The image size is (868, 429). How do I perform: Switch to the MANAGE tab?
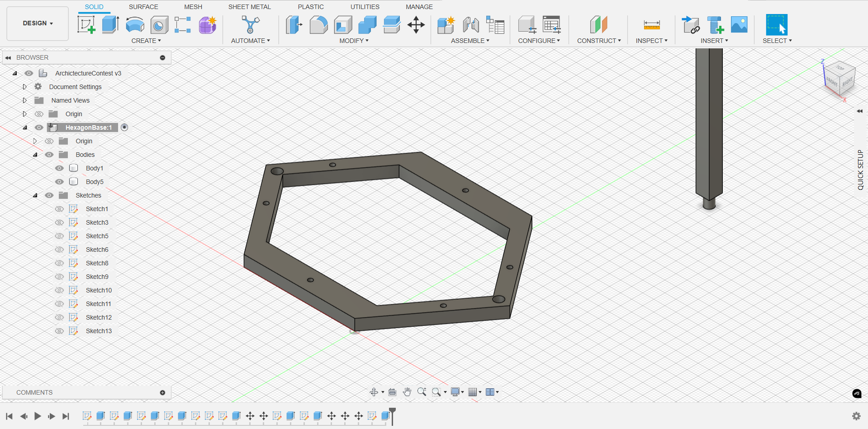click(x=419, y=7)
